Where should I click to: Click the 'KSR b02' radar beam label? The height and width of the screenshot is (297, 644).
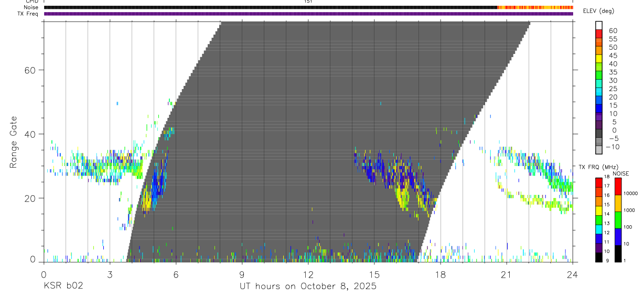tap(63, 287)
